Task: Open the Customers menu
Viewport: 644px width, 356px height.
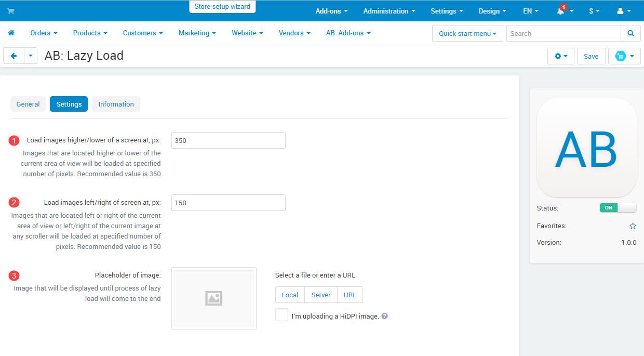Action: click(x=143, y=33)
